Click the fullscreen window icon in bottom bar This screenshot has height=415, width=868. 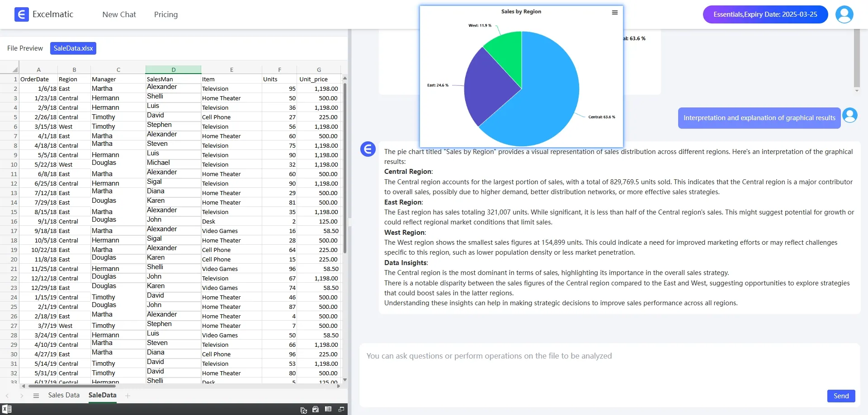tap(341, 410)
